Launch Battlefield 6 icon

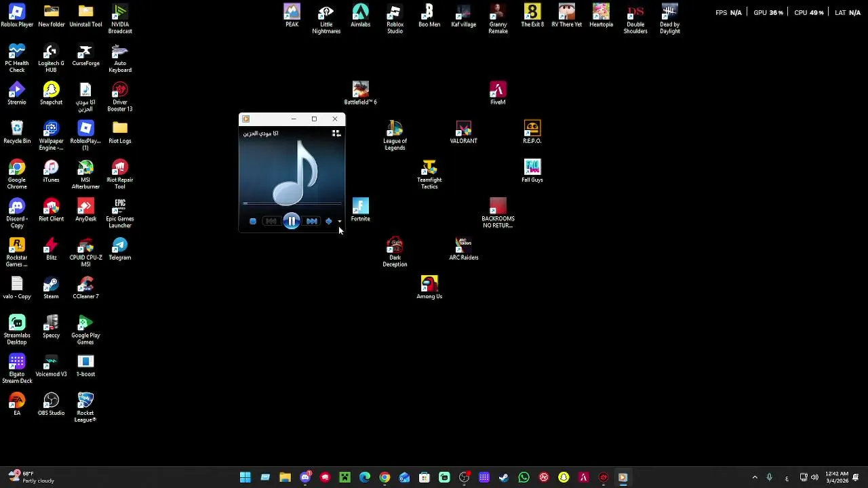[361, 94]
